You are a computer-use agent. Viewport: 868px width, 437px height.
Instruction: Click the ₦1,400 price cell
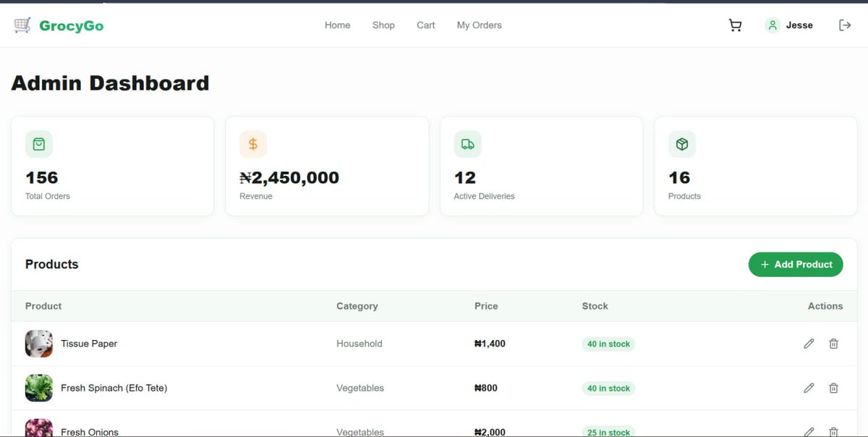point(490,344)
